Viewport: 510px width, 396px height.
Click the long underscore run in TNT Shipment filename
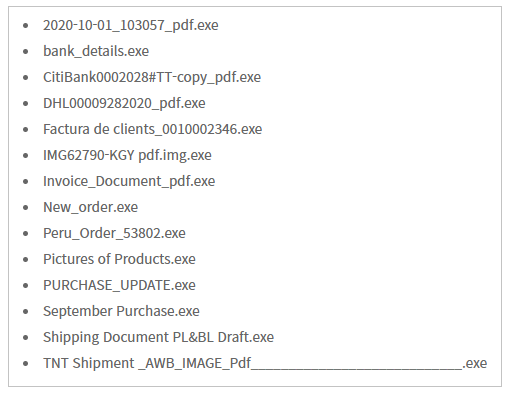point(357,368)
